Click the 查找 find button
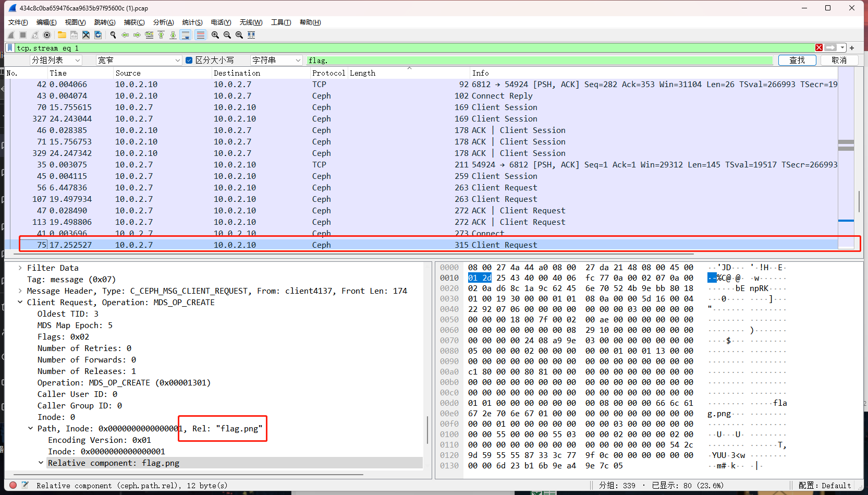 (x=797, y=61)
